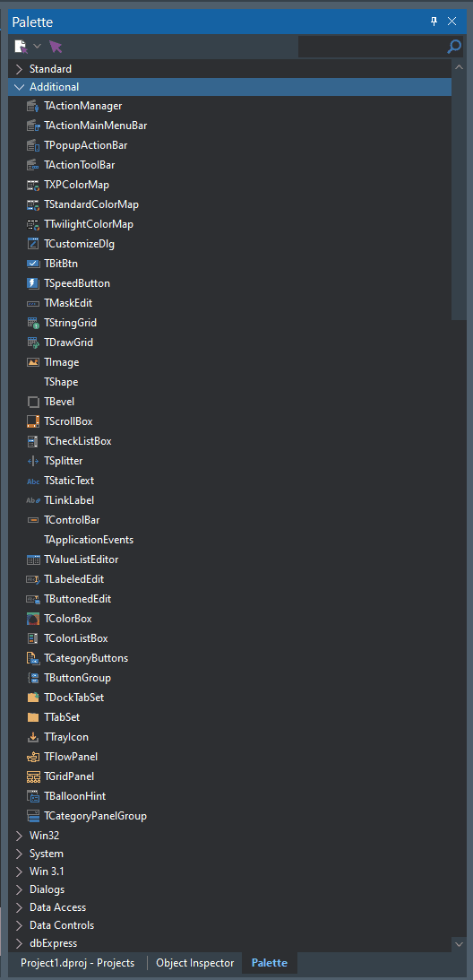Pick the TTabSet folder icon

tap(33, 717)
